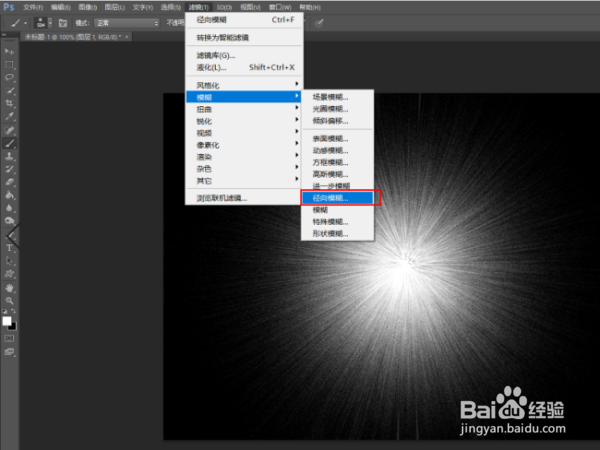Image resolution: width=600 pixels, height=450 pixels.
Task: Open the 选择(S) menu
Action: click(170, 7)
